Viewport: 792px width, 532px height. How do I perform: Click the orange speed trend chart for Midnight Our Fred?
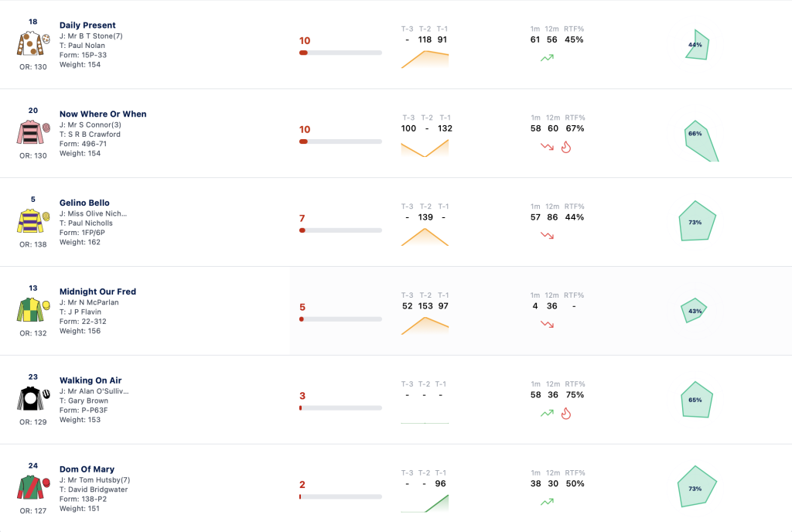(425, 326)
